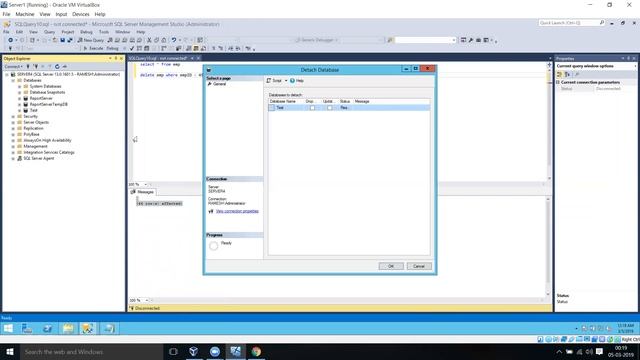This screenshot has width=640, height=360.
Task: Expand the Server Objects folder node
Action: coord(13,122)
